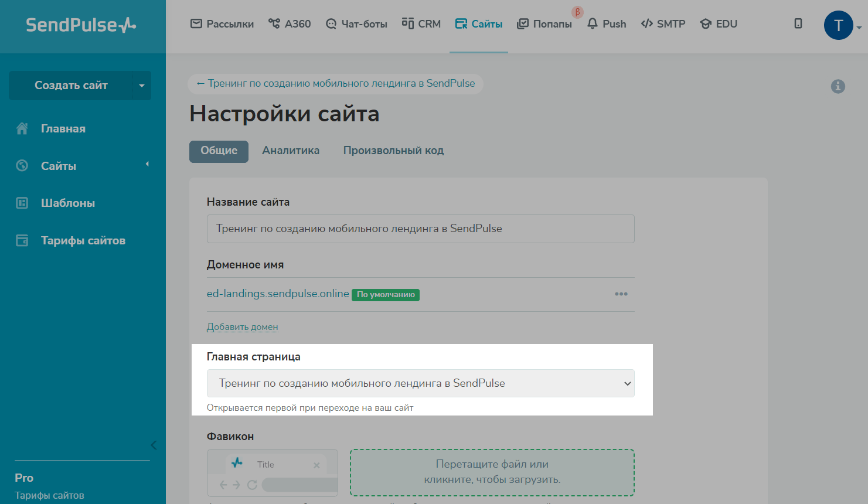Click the home icon in the sidebar
868x504 pixels.
[x=22, y=129]
